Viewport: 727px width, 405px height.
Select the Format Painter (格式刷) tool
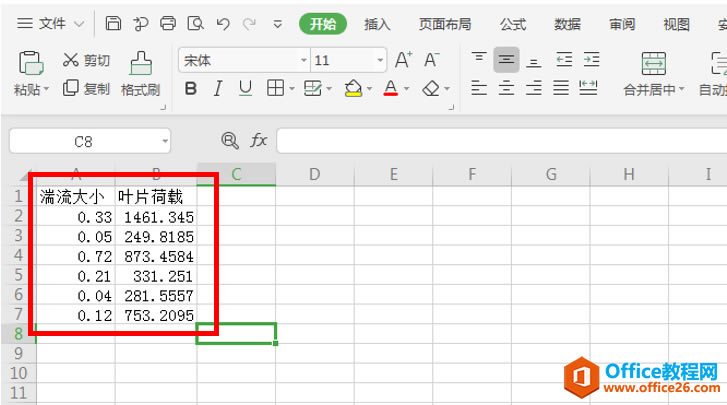pyautogui.click(x=140, y=74)
